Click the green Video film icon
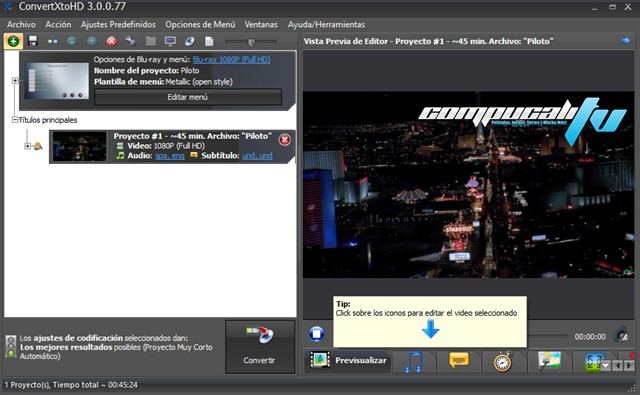 (x=120, y=146)
